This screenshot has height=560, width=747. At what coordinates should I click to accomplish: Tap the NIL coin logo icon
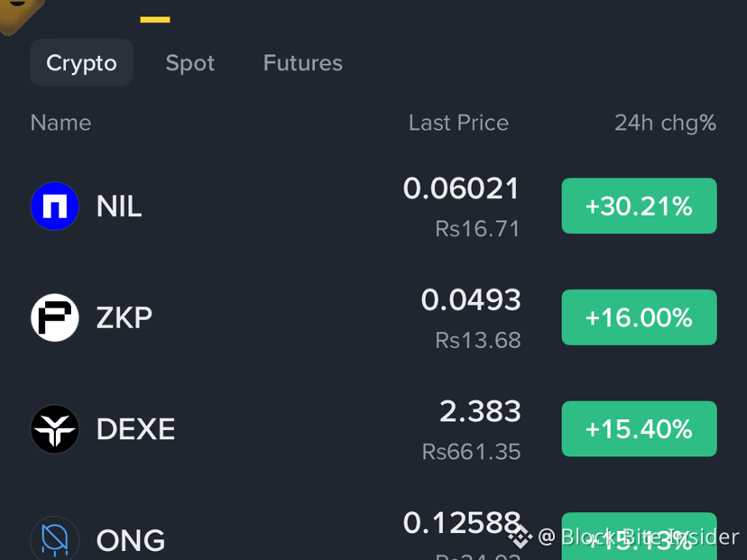[x=55, y=207]
